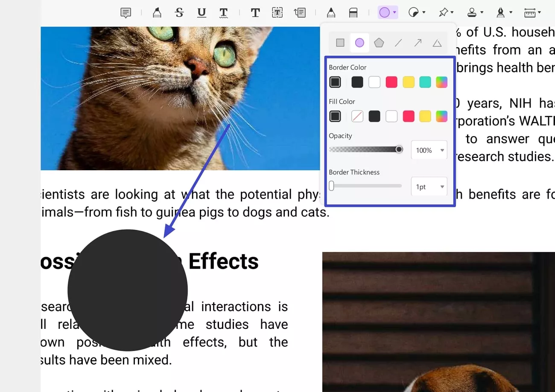Choose the triangle polyline shape in the panel
The height and width of the screenshot is (392, 555).
tap(437, 43)
